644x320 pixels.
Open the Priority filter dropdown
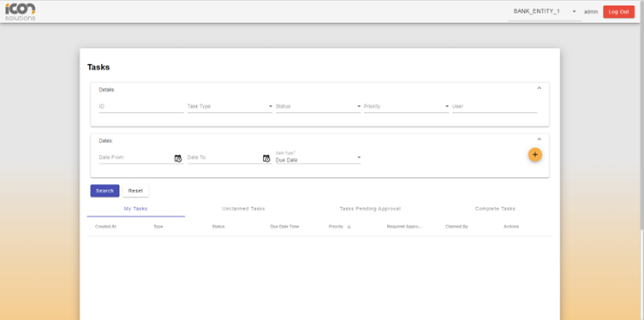(x=406, y=106)
